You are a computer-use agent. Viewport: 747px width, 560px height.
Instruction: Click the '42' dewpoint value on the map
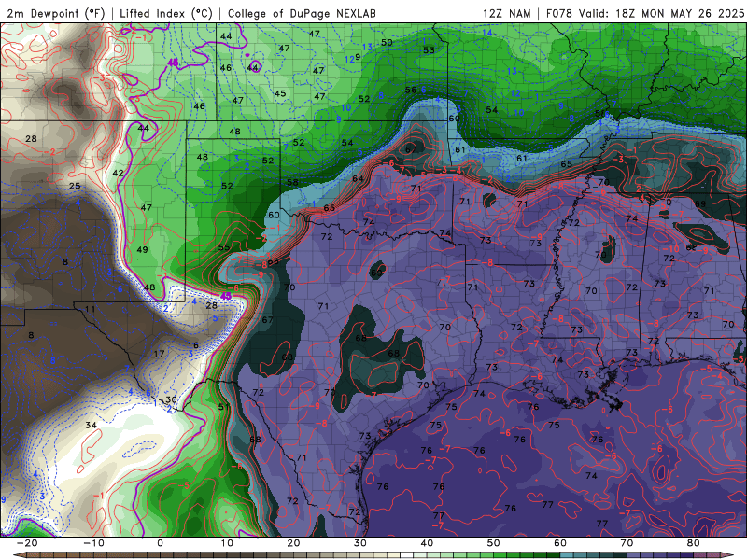[x=118, y=173]
